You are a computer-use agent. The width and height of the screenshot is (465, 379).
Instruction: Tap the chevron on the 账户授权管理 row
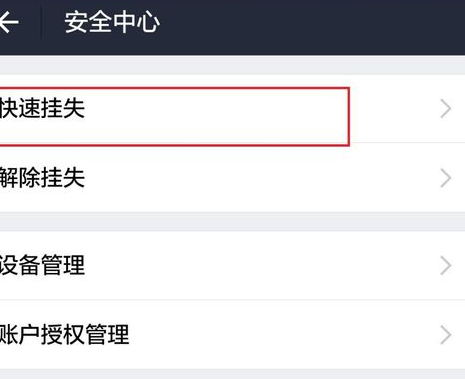pos(446,335)
